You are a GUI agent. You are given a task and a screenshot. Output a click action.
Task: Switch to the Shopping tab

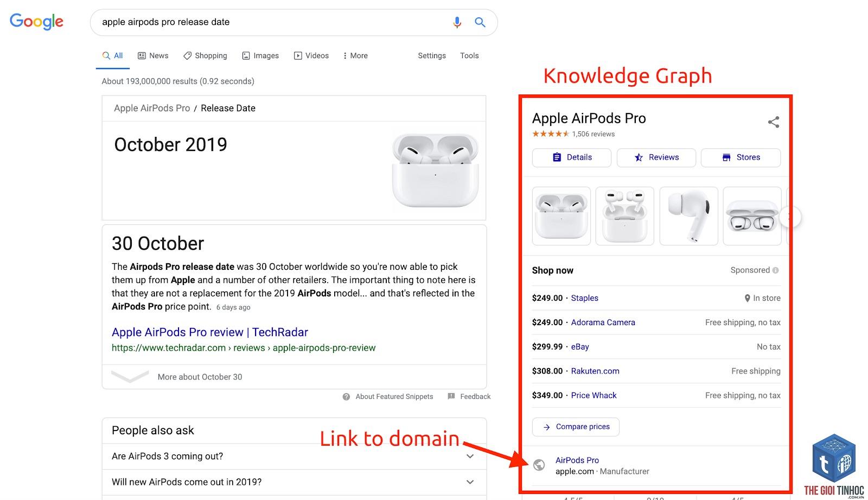pos(205,56)
